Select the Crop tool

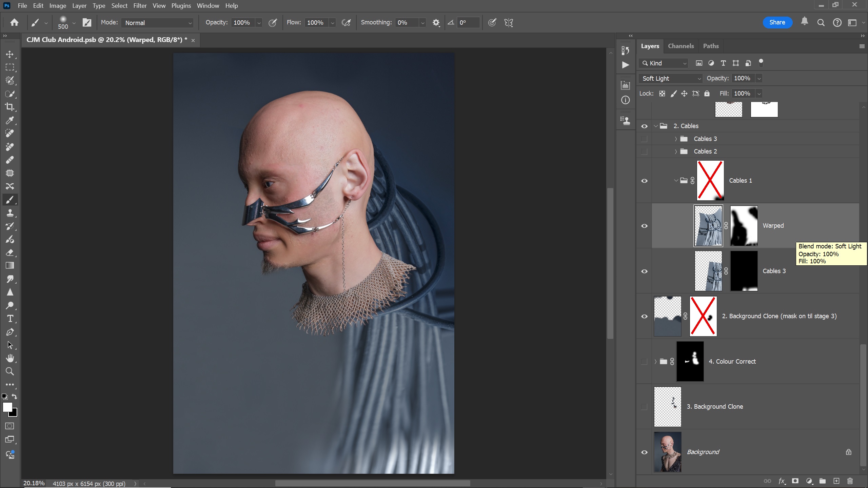[x=10, y=107]
